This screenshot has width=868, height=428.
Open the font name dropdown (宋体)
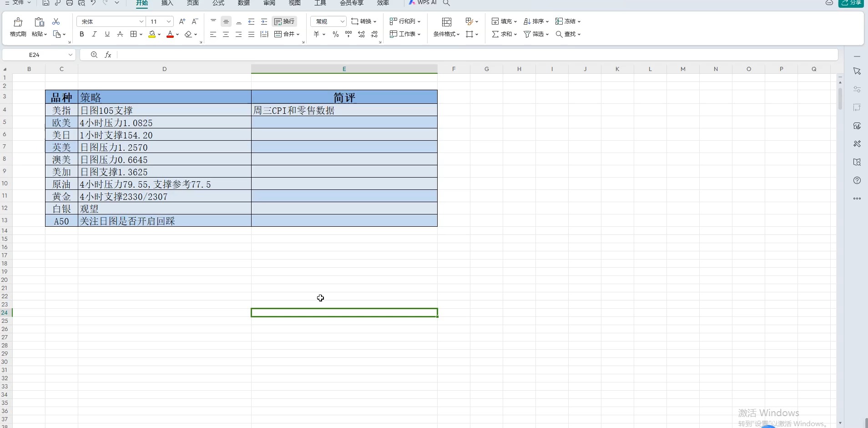[x=141, y=21]
